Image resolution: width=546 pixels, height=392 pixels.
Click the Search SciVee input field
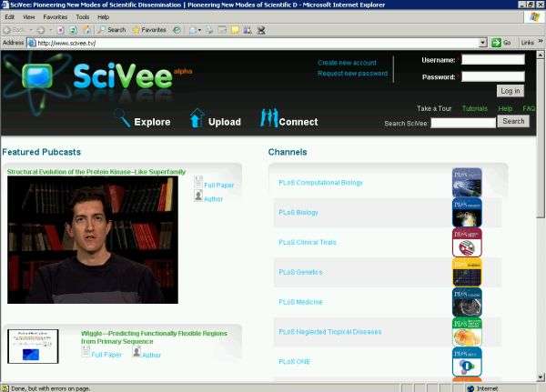pos(463,123)
